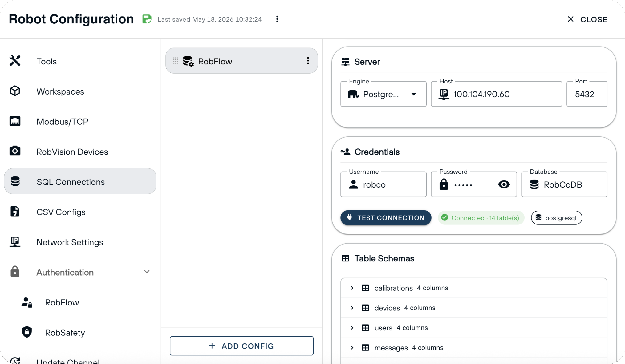Click the Server section icon

[345, 62]
